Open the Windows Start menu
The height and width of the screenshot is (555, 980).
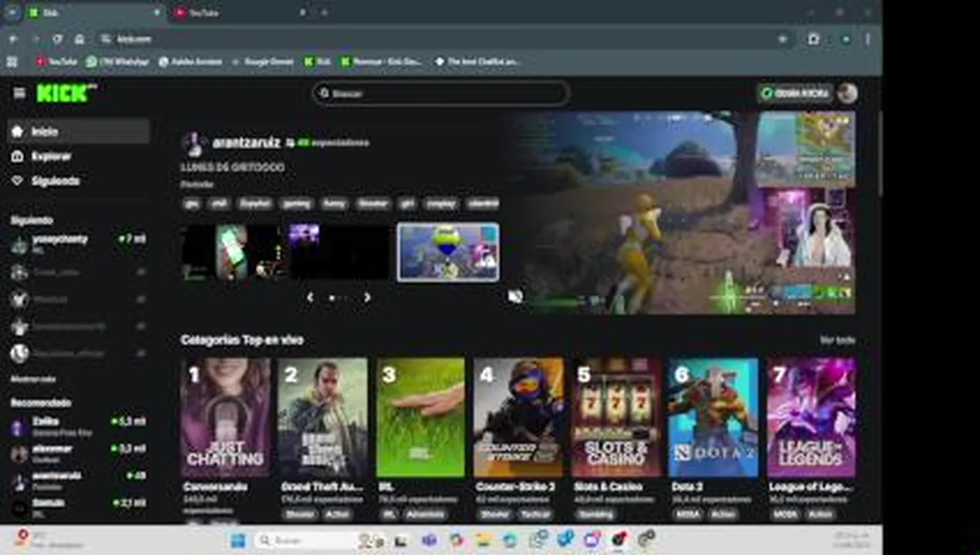click(237, 540)
